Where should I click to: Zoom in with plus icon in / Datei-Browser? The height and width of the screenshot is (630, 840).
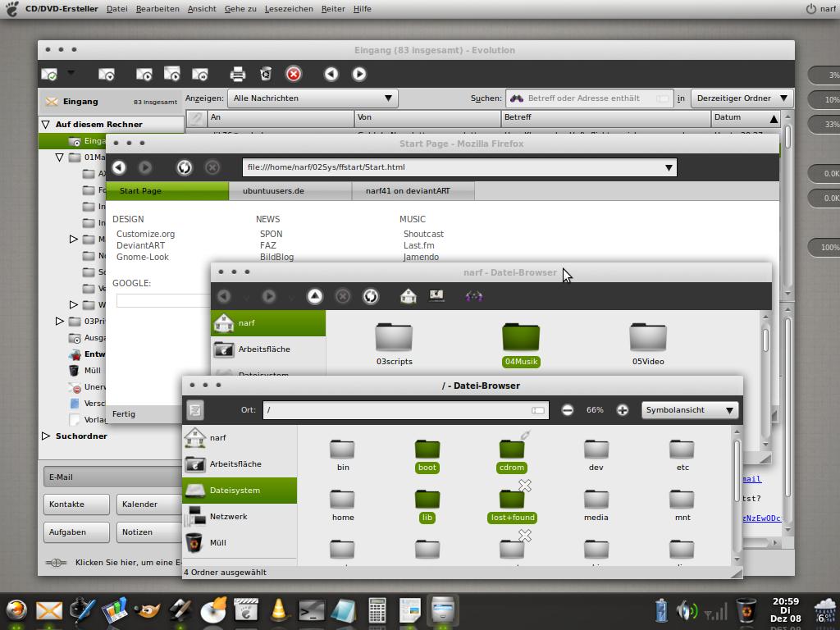coord(622,410)
